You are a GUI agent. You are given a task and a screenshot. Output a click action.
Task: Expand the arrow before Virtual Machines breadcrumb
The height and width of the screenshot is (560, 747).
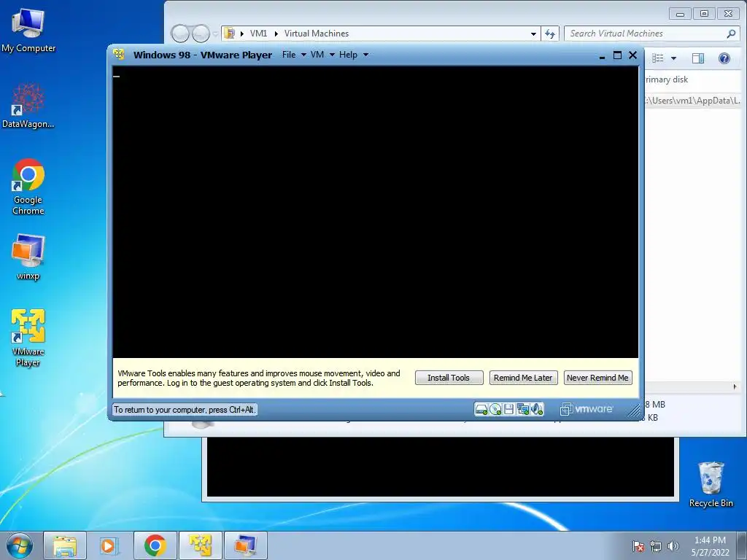click(276, 34)
